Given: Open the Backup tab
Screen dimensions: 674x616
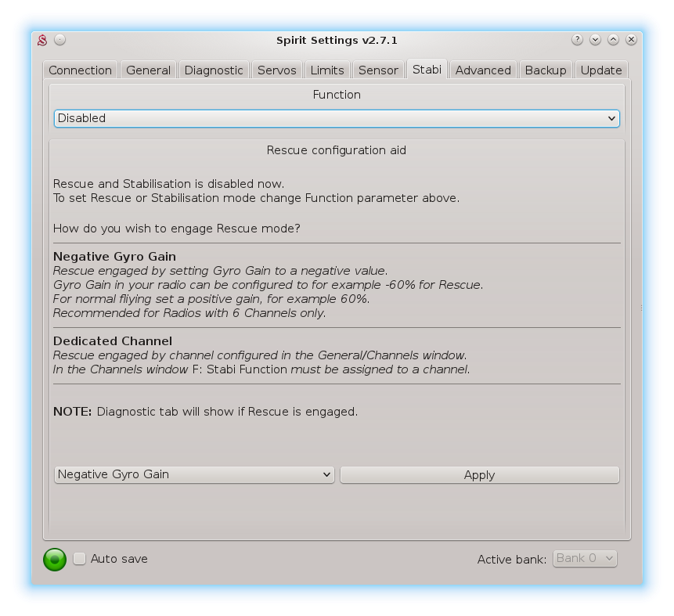Looking at the screenshot, I should [546, 70].
